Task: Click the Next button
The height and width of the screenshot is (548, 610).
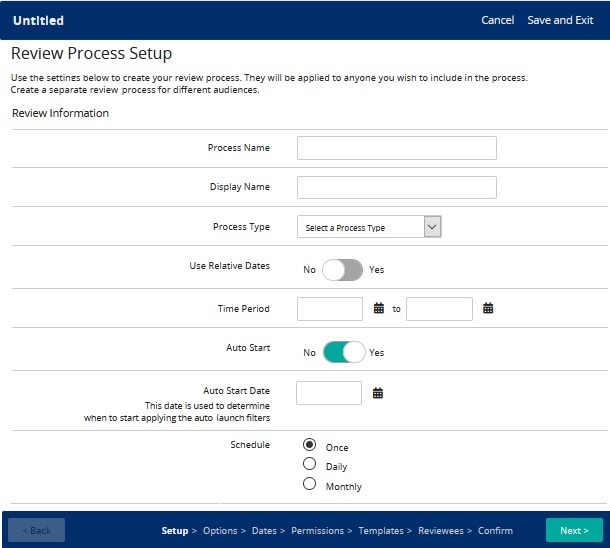Action: (574, 530)
